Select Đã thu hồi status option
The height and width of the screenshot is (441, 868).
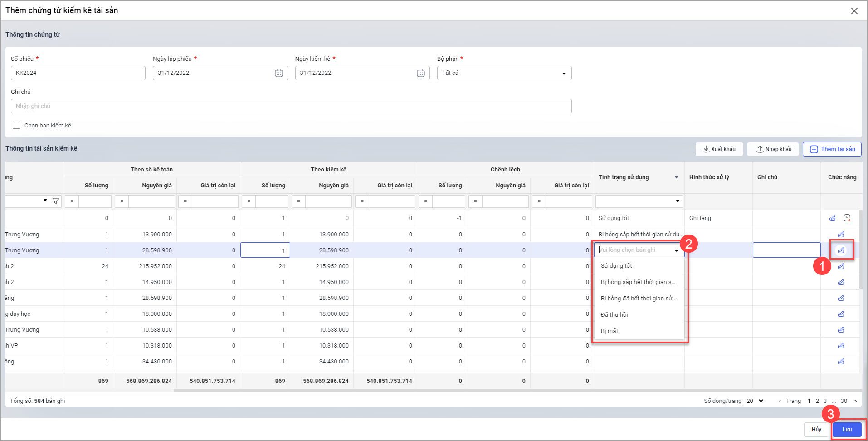pos(614,315)
